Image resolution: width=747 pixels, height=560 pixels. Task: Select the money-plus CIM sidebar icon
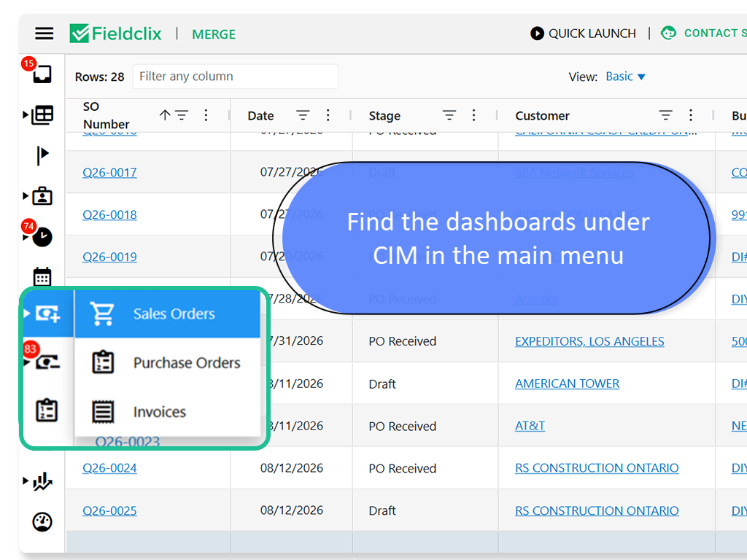tap(47, 314)
